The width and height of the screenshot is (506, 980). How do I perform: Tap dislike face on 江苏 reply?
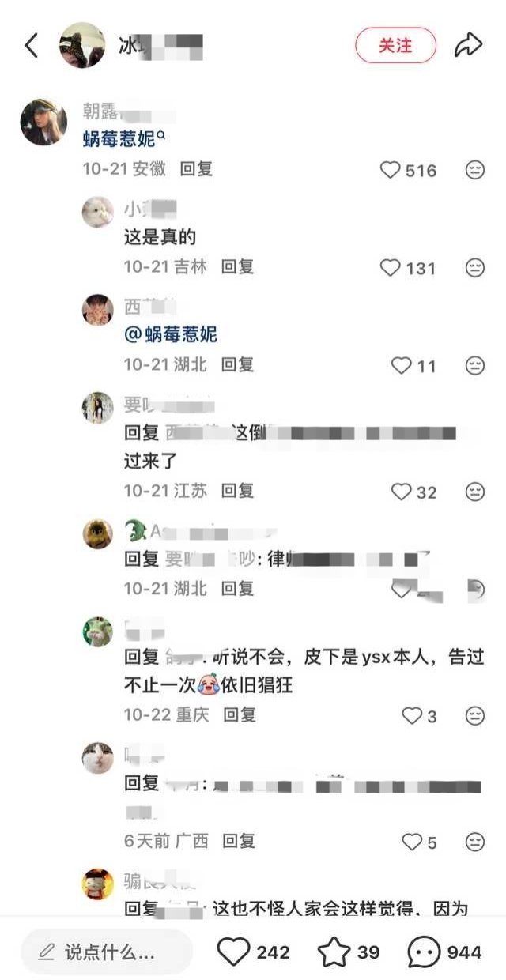click(475, 492)
